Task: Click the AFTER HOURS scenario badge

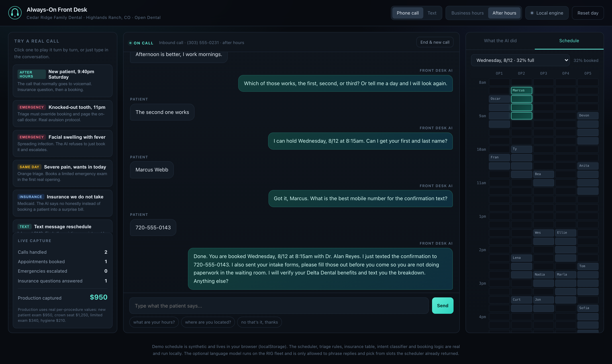Action: pos(32,74)
